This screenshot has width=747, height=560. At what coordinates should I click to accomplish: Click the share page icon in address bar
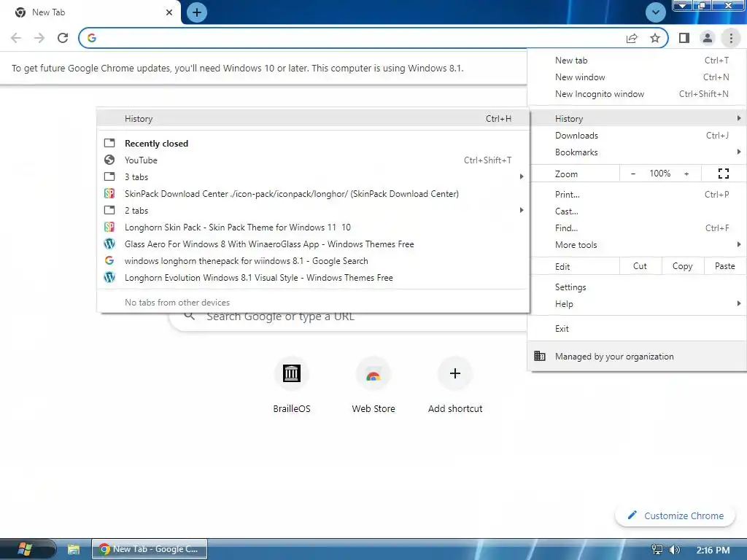(632, 38)
